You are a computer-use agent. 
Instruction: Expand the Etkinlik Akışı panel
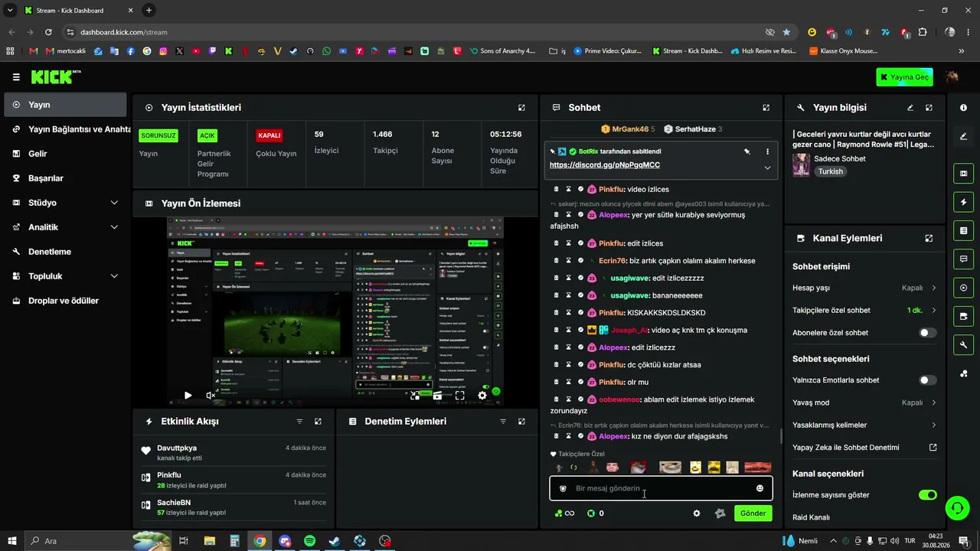318,422
